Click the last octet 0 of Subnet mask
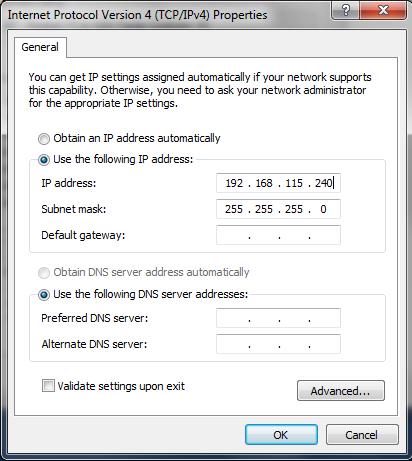The width and height of the screenshot is (412, 461). (x=323, y=209)
